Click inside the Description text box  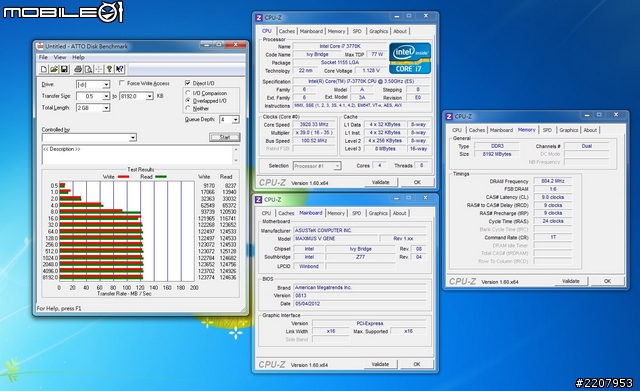click(x=138, y=155)
